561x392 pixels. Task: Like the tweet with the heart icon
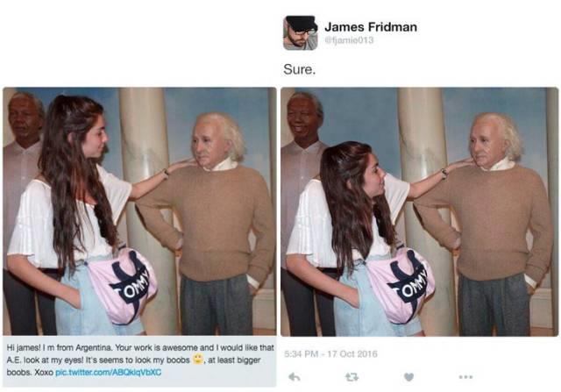click(x=408, y=376)
